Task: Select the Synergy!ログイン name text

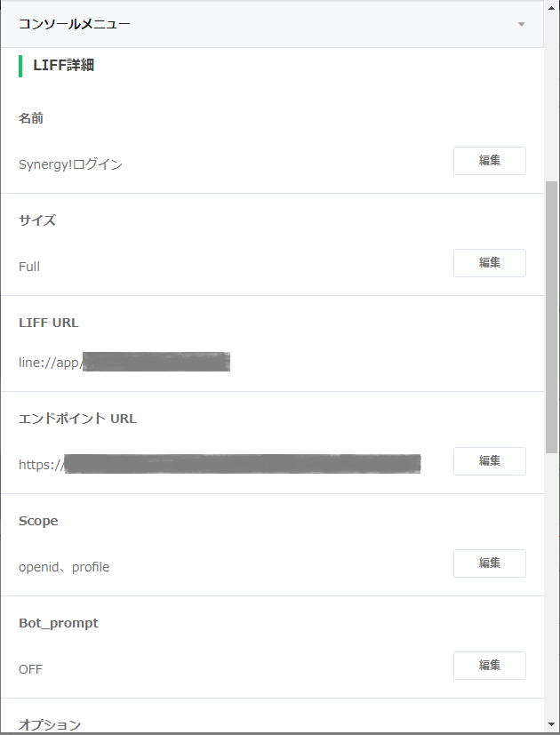Action: click(70, 164)
